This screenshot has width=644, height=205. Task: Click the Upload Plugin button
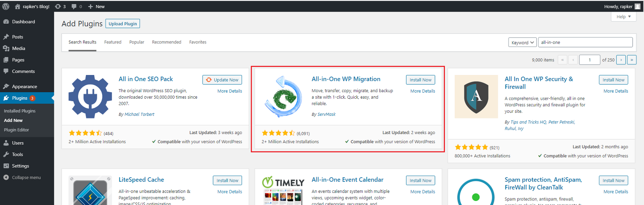pyautogui.click(x=123, y=24)
